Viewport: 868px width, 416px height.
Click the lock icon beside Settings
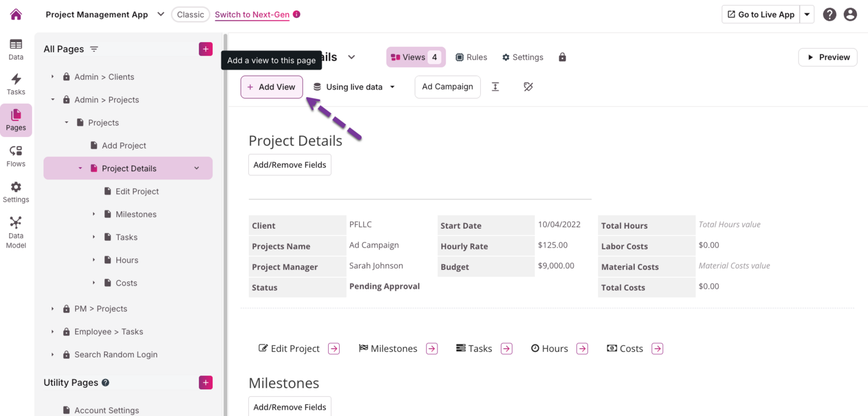tap(562, 57)
